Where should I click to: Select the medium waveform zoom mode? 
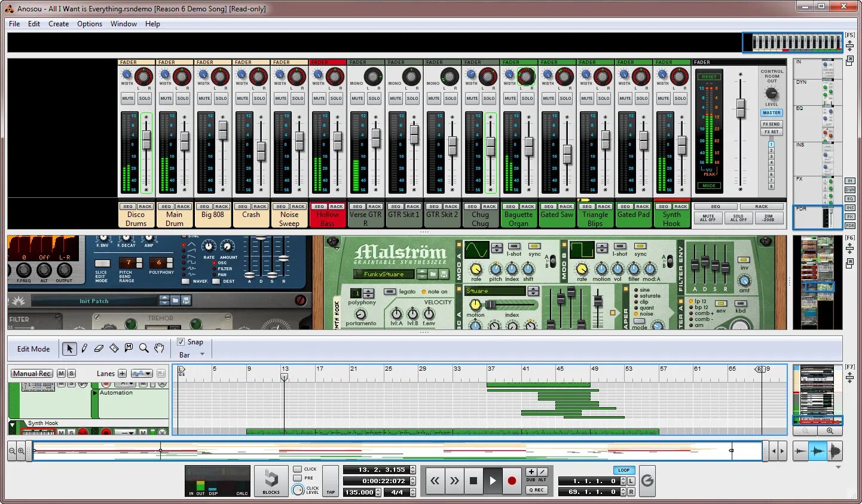coord(817,451)
